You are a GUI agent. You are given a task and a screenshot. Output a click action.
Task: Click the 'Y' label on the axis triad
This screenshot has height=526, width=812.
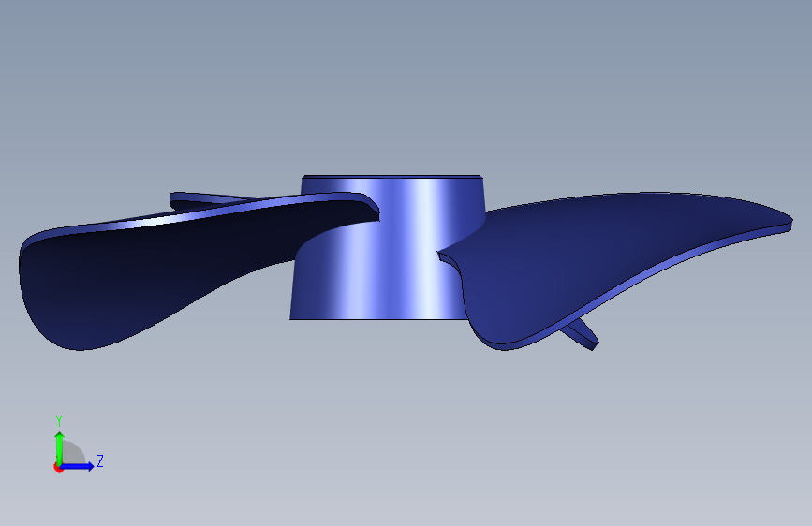pyautogui.click(x=59, y=421)
